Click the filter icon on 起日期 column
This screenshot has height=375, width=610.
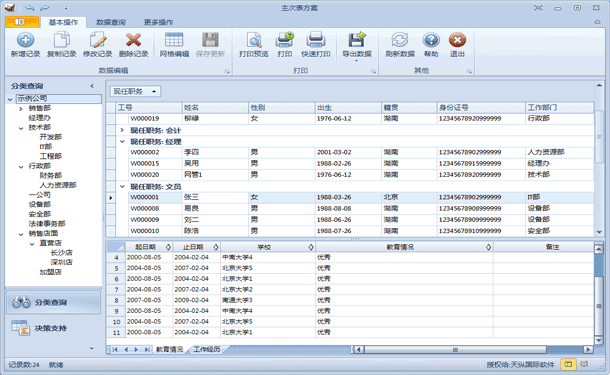click(168, 247)
